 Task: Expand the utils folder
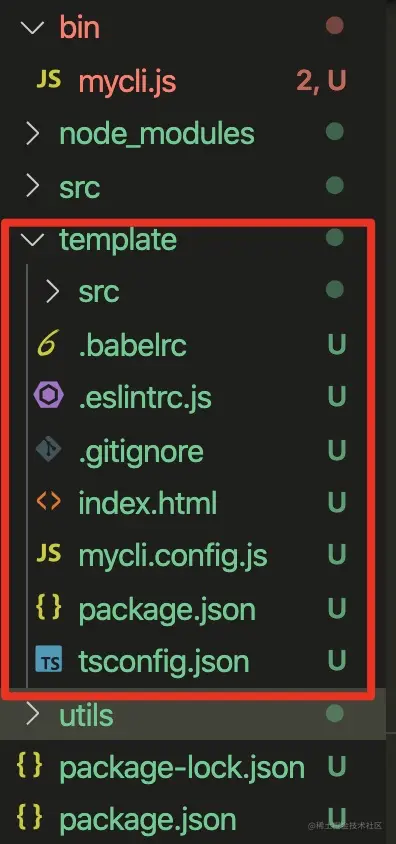(x=32, y=714)
